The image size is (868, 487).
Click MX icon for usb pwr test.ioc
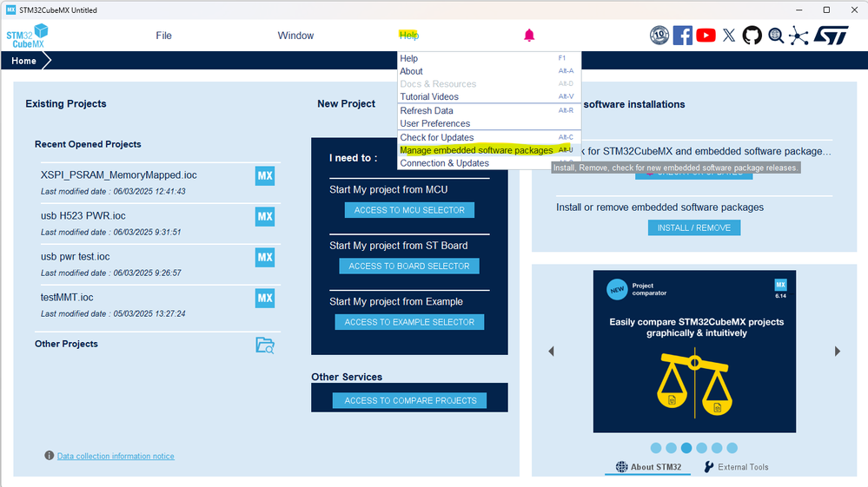click(265, 258)
